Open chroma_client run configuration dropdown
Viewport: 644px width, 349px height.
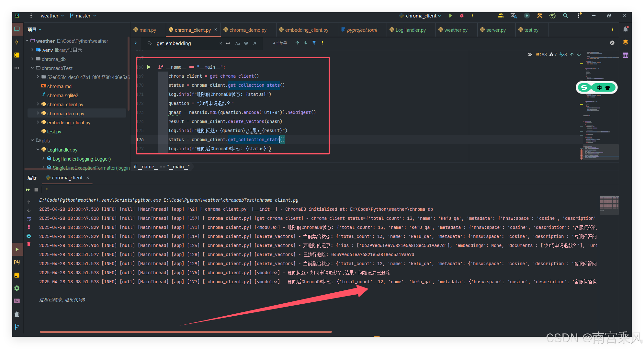click(420, 16)
